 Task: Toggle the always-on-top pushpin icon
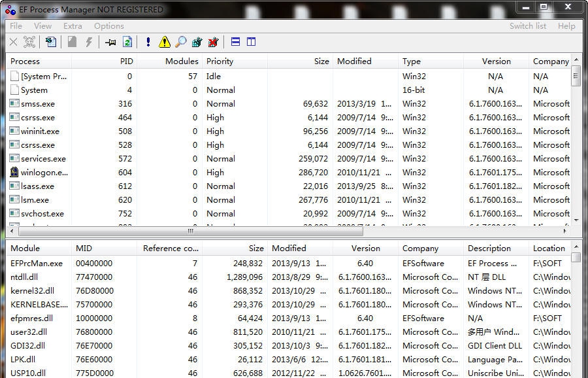[109, 42]
